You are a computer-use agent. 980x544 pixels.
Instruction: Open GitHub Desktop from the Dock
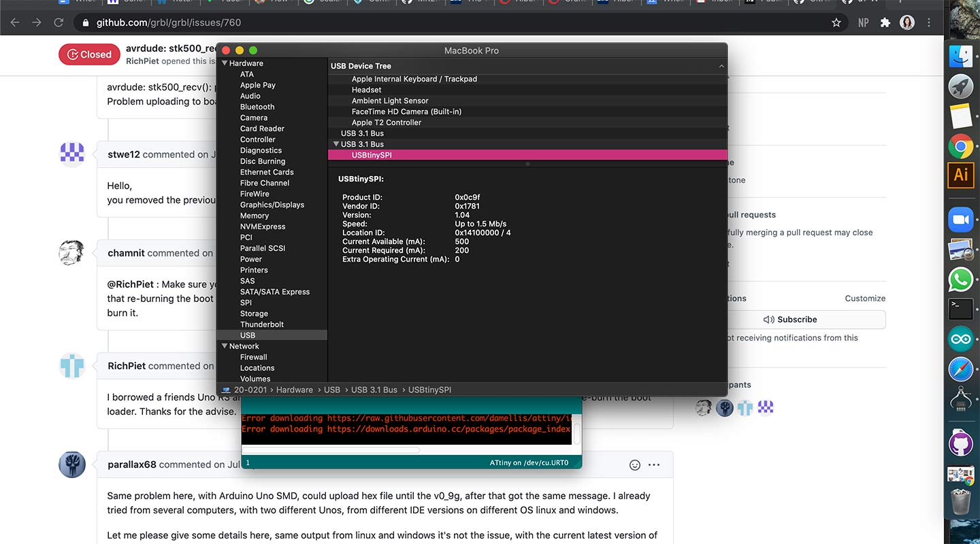click(x=961, y=443)
